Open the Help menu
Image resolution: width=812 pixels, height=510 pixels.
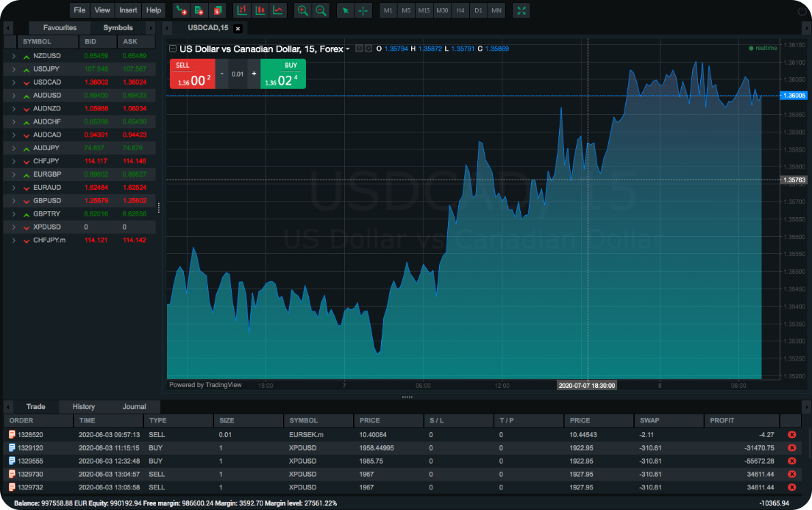pyautogui.click(x=153, y=10)
